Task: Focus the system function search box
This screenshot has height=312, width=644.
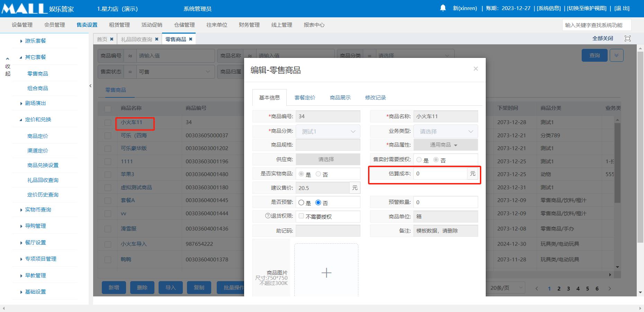Action: click(x=597, y=25)
